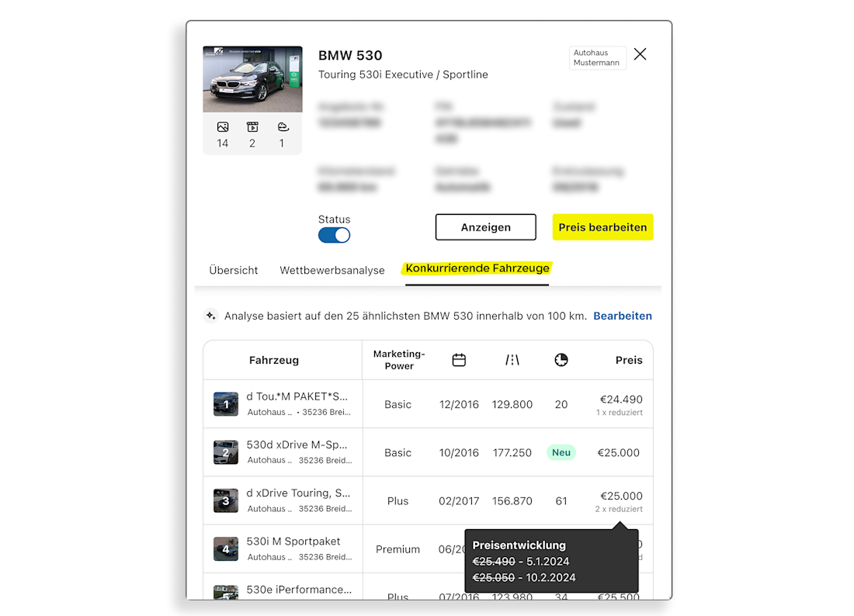Image resolution: width=854 pixels, height=616 pixels.
Task: Click the Preis column header
Action: pos(629,360)
